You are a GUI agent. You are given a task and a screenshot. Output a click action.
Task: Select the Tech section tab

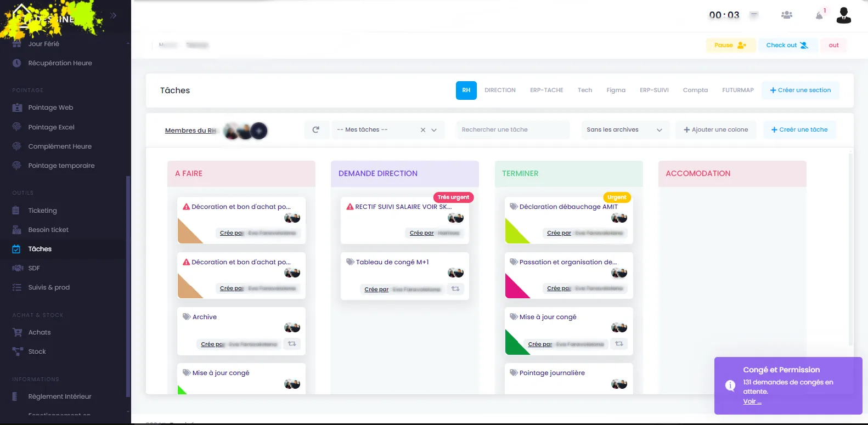click(585, 90)
